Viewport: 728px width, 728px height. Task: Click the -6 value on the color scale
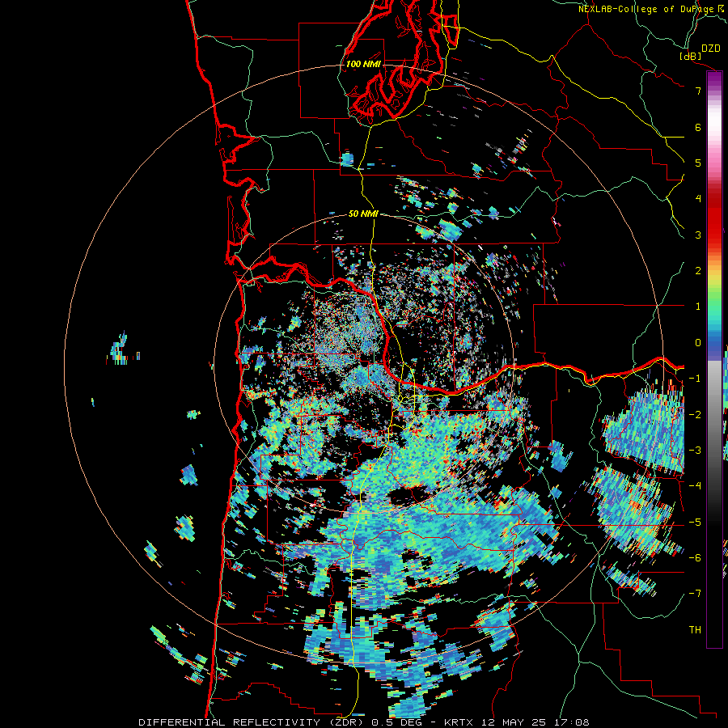pos(695,558)
